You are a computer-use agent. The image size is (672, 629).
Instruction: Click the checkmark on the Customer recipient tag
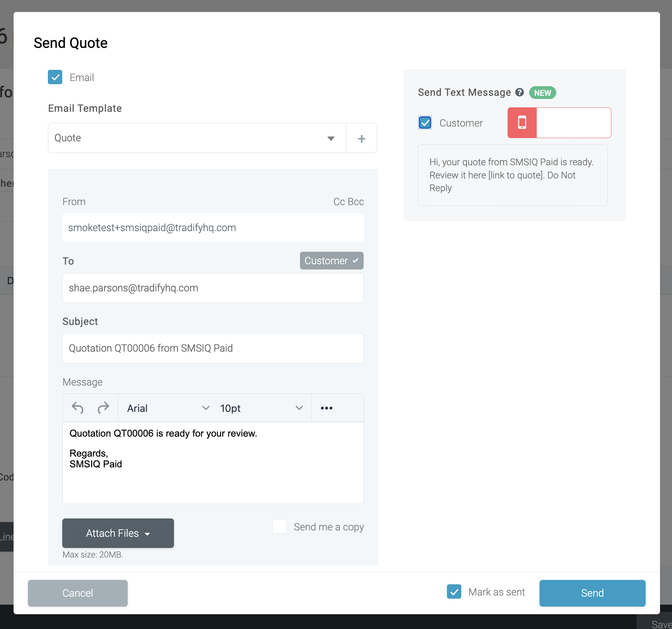pos(355,261)
